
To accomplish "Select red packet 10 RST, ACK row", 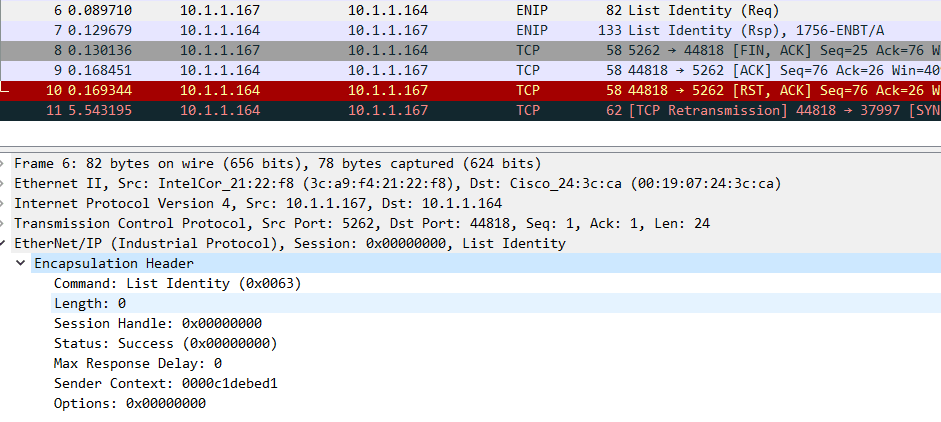I will 470,90.
